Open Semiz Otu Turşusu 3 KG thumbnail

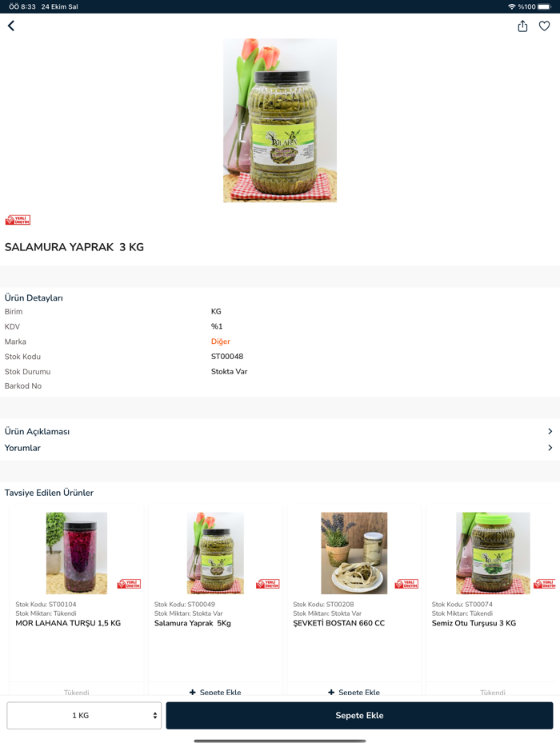[493, 553]
